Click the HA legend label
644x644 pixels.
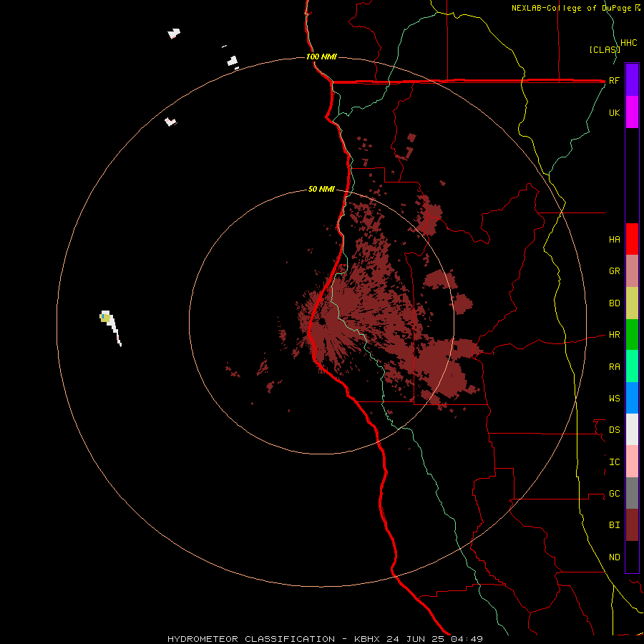[x=614, y=240]
